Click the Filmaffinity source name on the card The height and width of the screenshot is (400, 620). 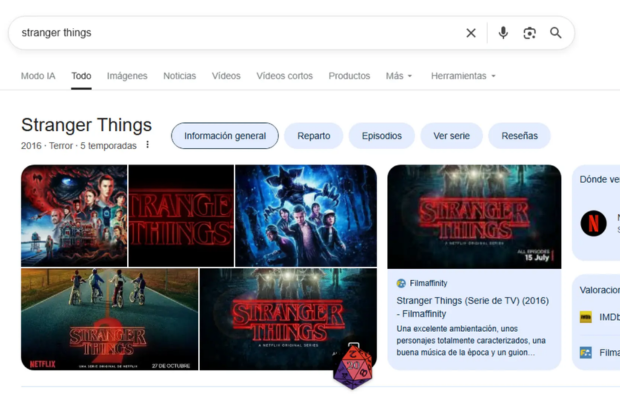pos(428,283)
